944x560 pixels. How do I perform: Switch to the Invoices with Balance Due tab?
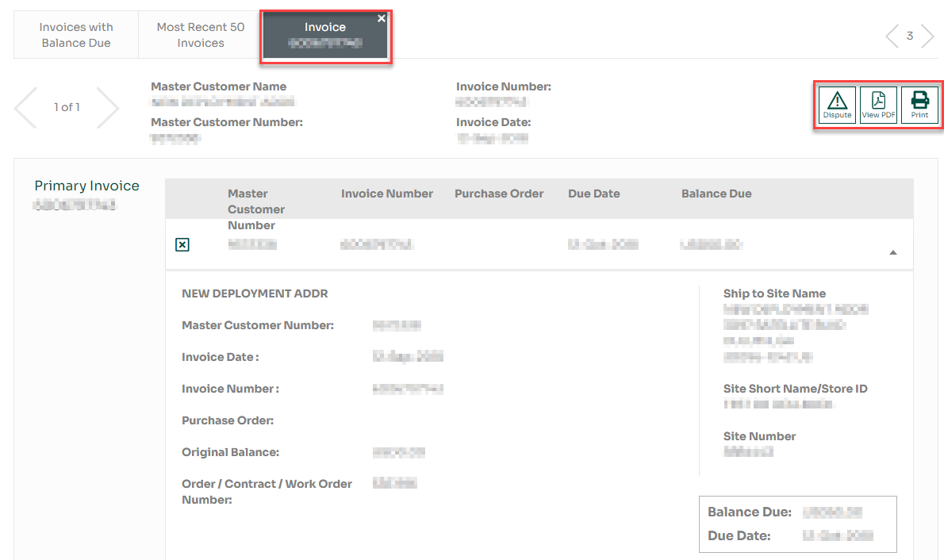tap(75, 34)
